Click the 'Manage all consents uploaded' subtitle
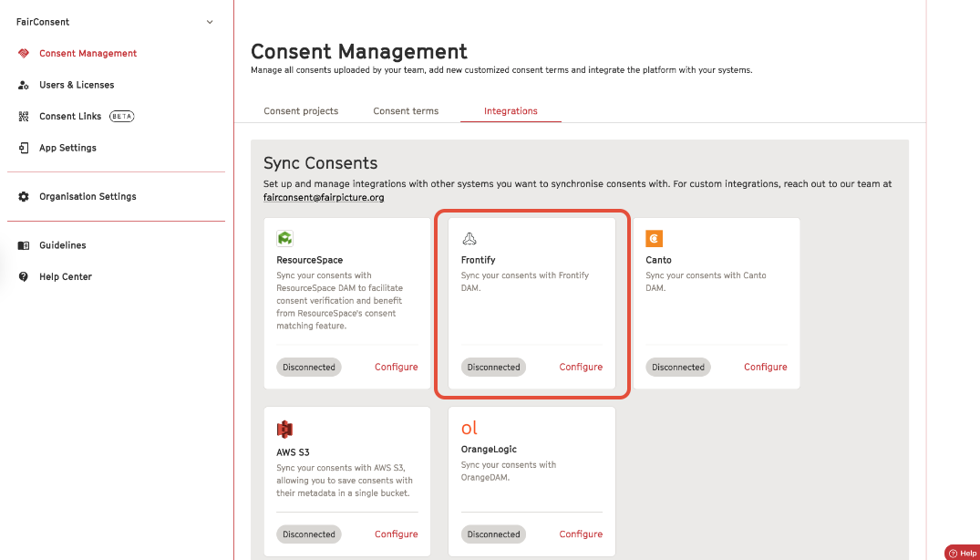Image resolution: width=980 pixels, height=560 pixels. tap(501, 70)
